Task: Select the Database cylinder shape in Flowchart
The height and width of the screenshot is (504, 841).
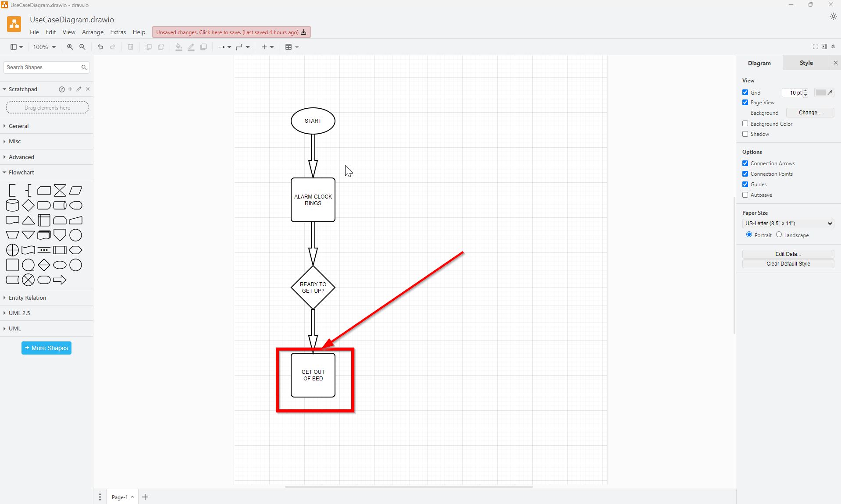Action: [x=12, y=205]
